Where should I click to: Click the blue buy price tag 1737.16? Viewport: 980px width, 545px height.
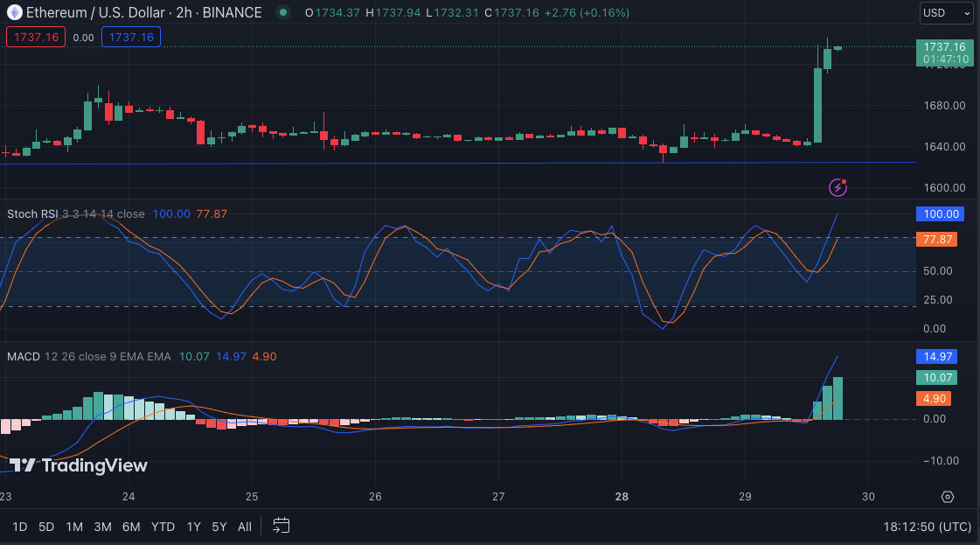tap(131, 38)
